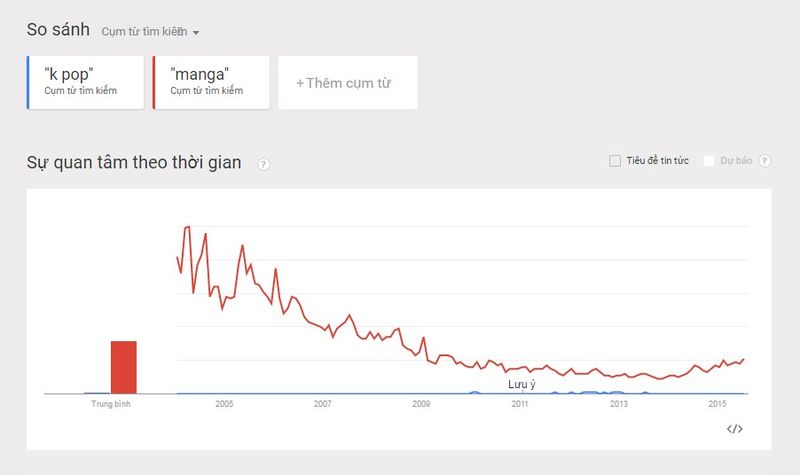Click "+Thêm cụm từ" to add a term
Viewport: 800px width, 475px height.
(343, 83)
